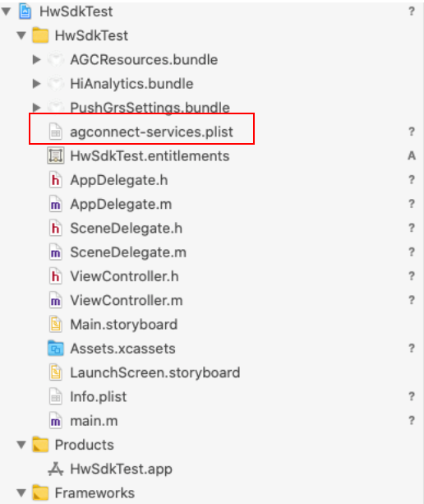Click the HwSdkTest.app product icon

56,469
